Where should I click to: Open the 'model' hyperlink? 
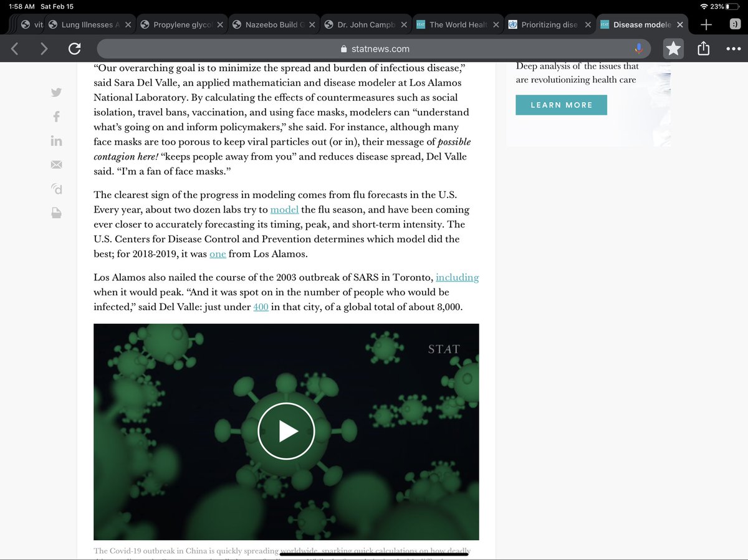[x=284, y=209]
